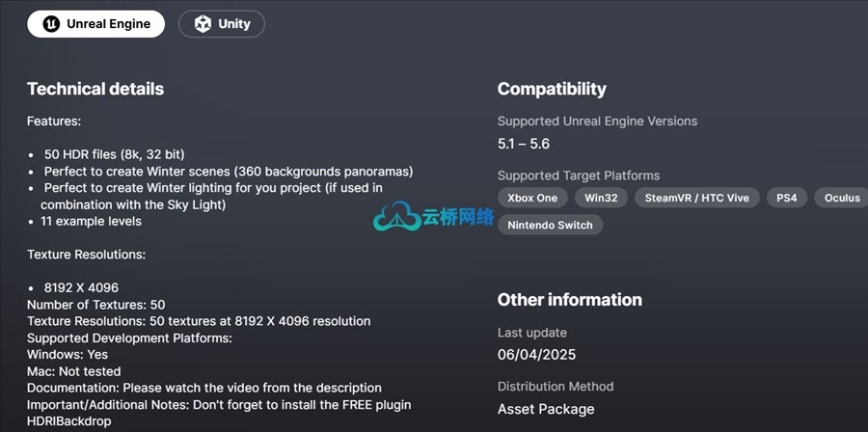Click the Unreal Engine logo icon

coord(51,24)
